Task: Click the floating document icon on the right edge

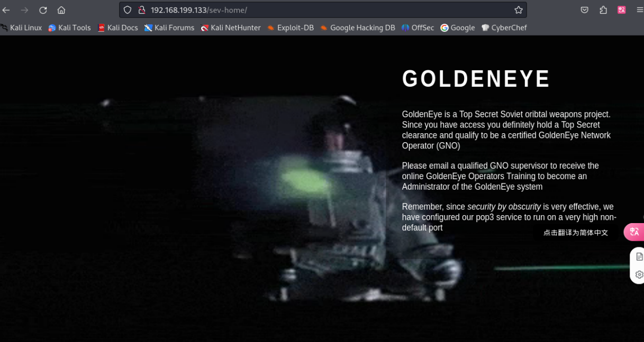Action: [x=639, y=256]
